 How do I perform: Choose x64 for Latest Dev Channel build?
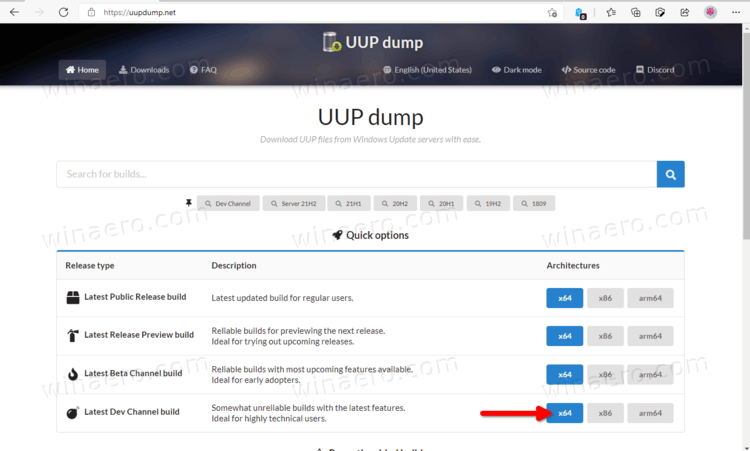[564, 413]
